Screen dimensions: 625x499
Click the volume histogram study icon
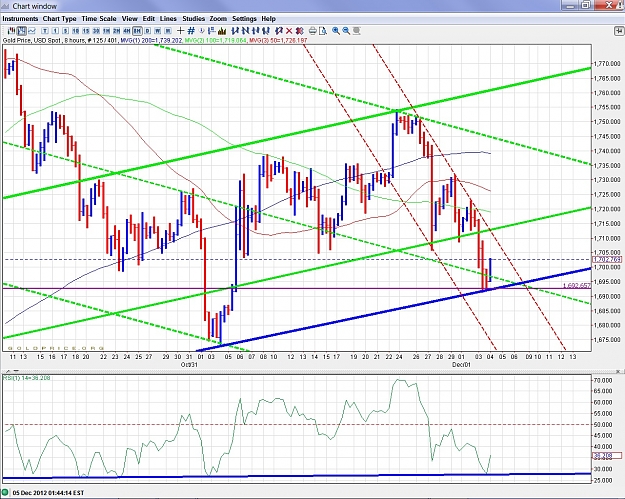pos(222,31)
